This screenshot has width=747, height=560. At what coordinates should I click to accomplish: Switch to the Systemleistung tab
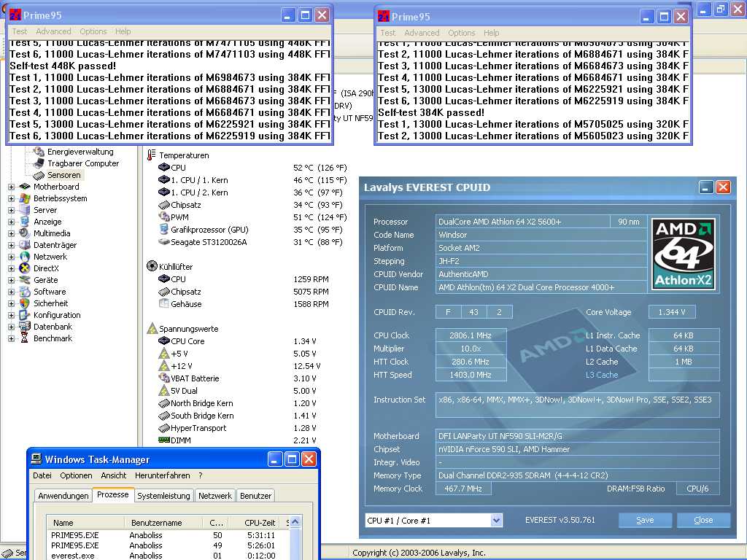point(163,496)
